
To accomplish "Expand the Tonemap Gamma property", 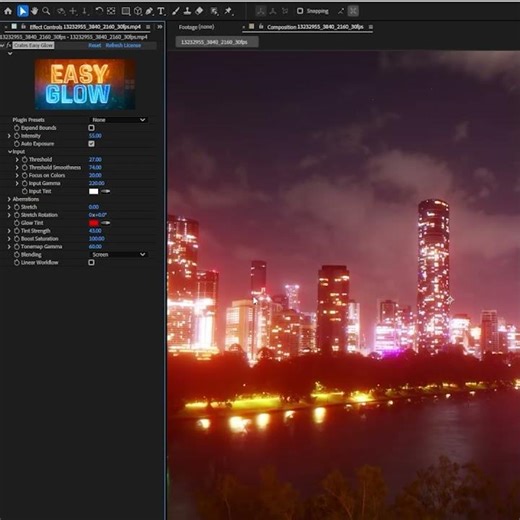I will 9,247.
